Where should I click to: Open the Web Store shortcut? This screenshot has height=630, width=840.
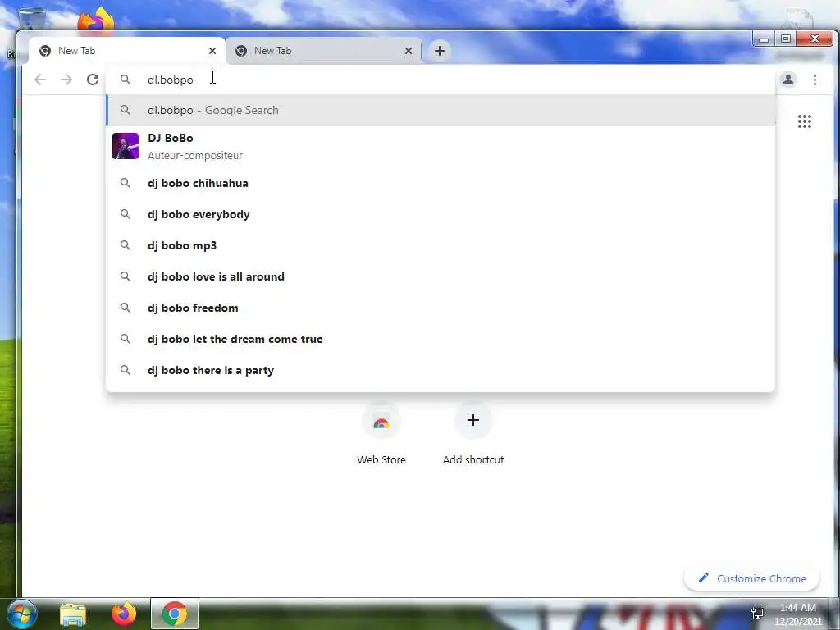[381, 433]
